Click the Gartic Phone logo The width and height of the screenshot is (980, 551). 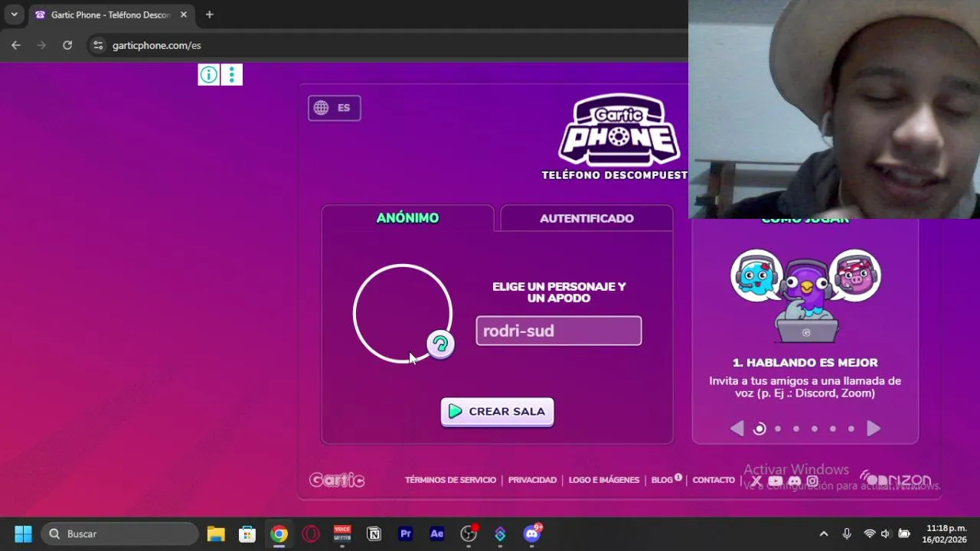tap(619, 130)
